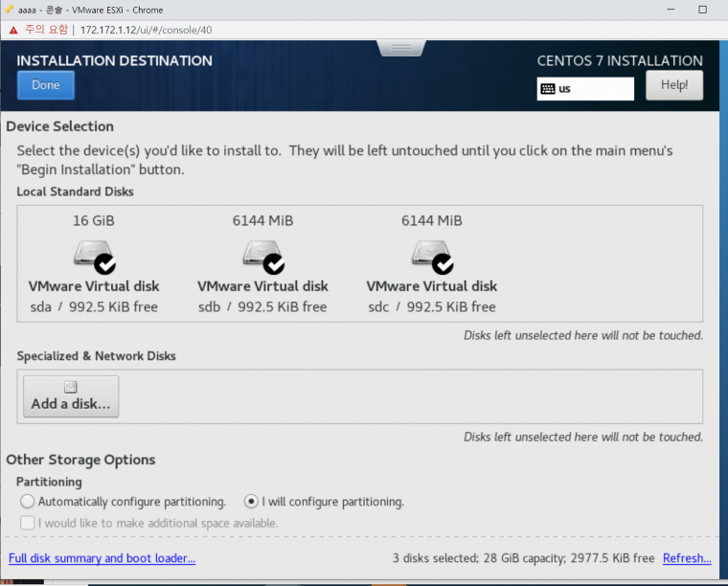728x586 pixels.
Task: Minimize the Chrome console window
Action: pyautogui.click(x=671, y=10)
